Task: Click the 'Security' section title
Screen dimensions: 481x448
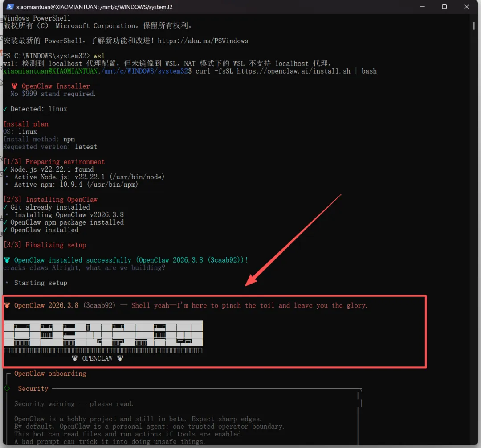Action: point(33,389)
